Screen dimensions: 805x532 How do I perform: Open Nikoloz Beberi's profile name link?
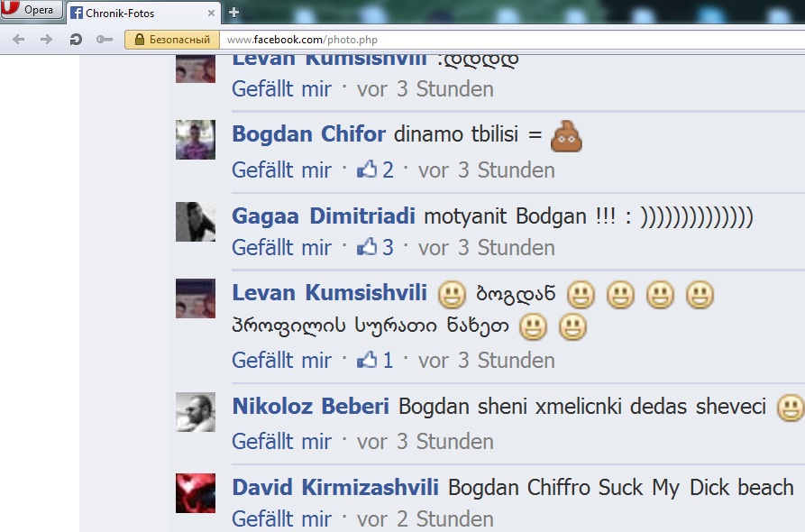311,406
